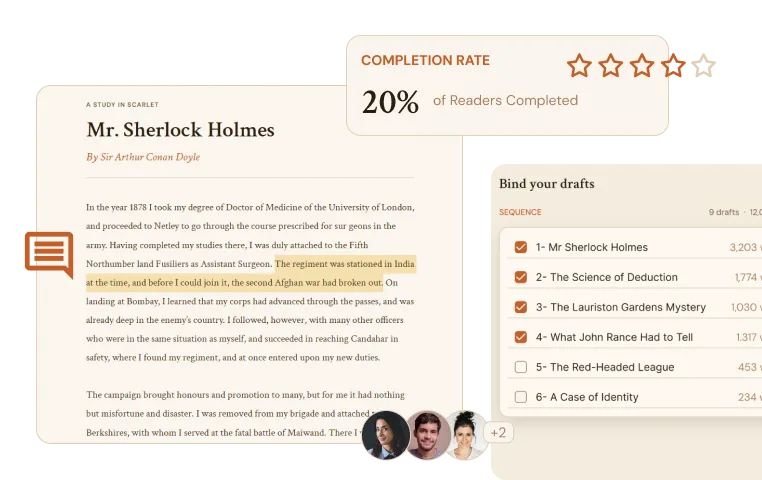The width and height of the screenshot is (762, 480).
Task: Select draft title 4- What John Rance Had to Tell
Action: [x=614, y=337]
